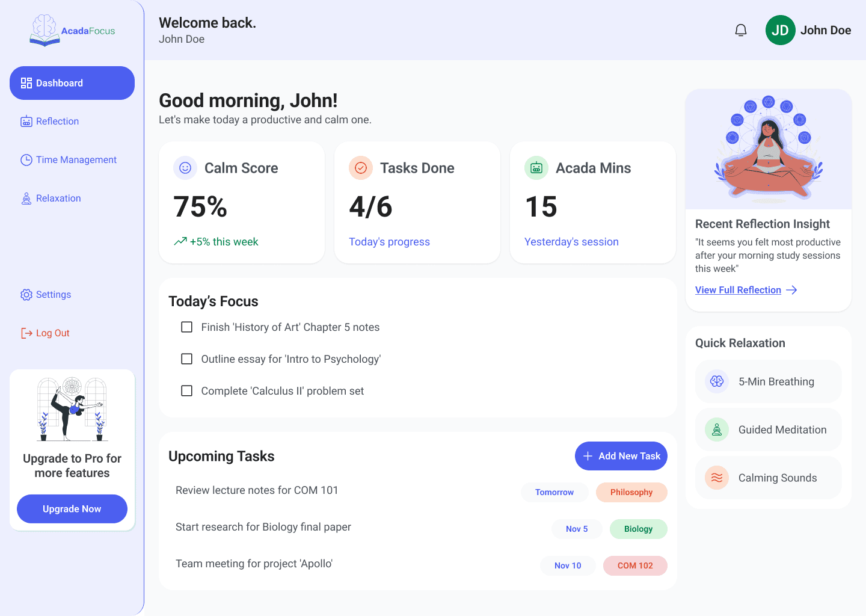The height and width of the screenshot is (616, 866).
Task: Click Yesterday's session link
Action: (x=571, y=242)
